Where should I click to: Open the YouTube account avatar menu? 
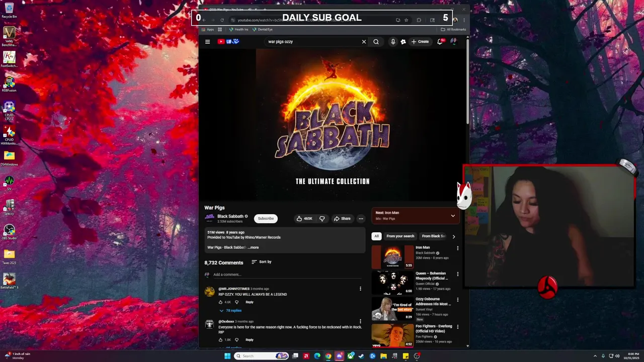[453, 42]
